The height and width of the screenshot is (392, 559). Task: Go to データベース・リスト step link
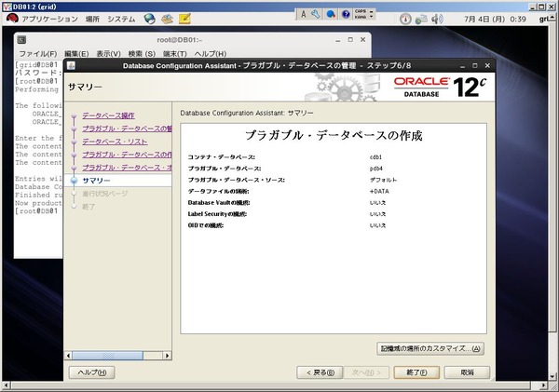[x=115, y=142]
